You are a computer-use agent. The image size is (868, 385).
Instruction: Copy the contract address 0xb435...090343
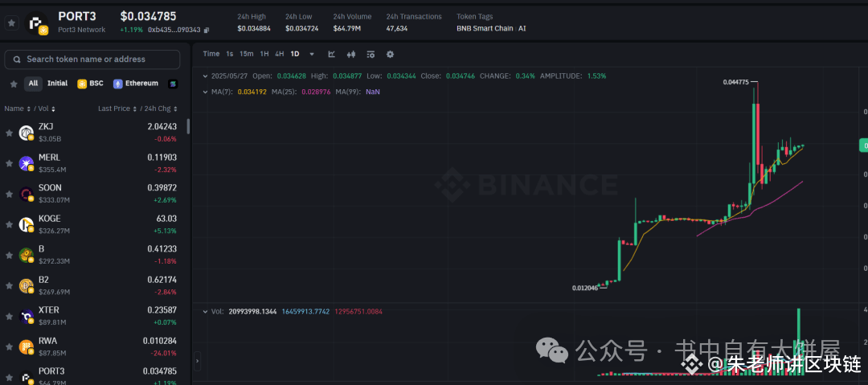207,30
